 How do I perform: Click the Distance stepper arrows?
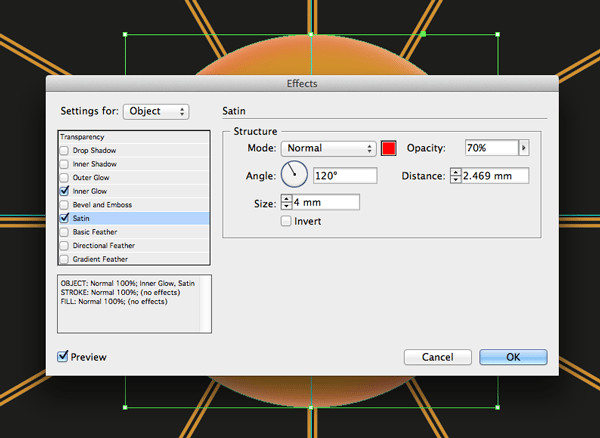coord(456,176)
